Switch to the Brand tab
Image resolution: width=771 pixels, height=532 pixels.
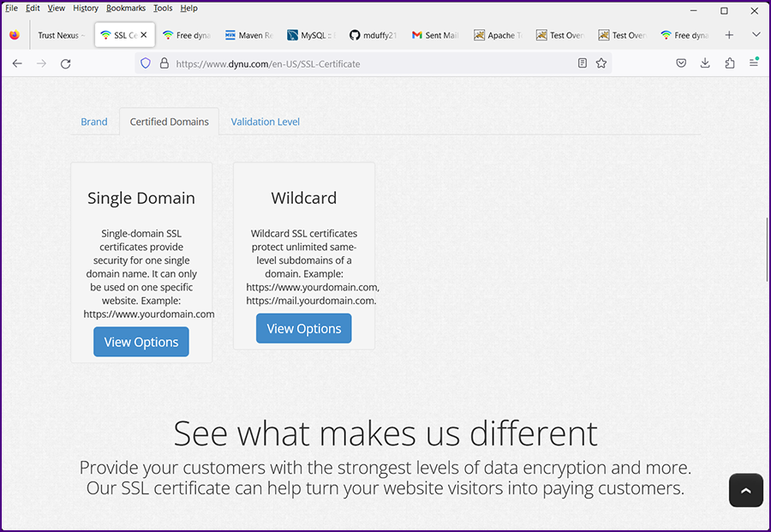click(94, 122)
